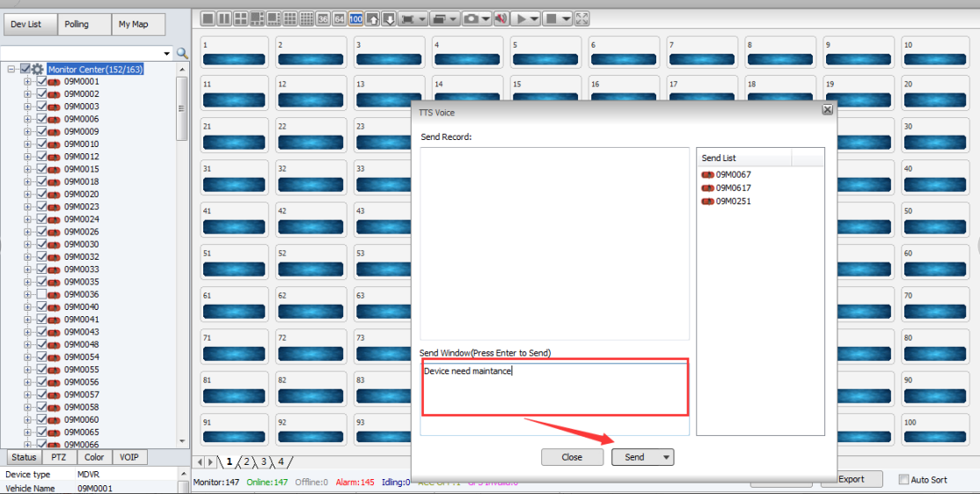Select the sixteen-window grid layout icon
This screenshot has height=494, width=980.
(306, 18)
